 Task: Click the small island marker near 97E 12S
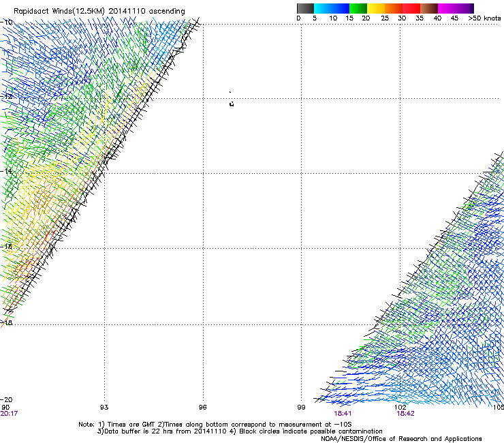(x=232, y=104)
